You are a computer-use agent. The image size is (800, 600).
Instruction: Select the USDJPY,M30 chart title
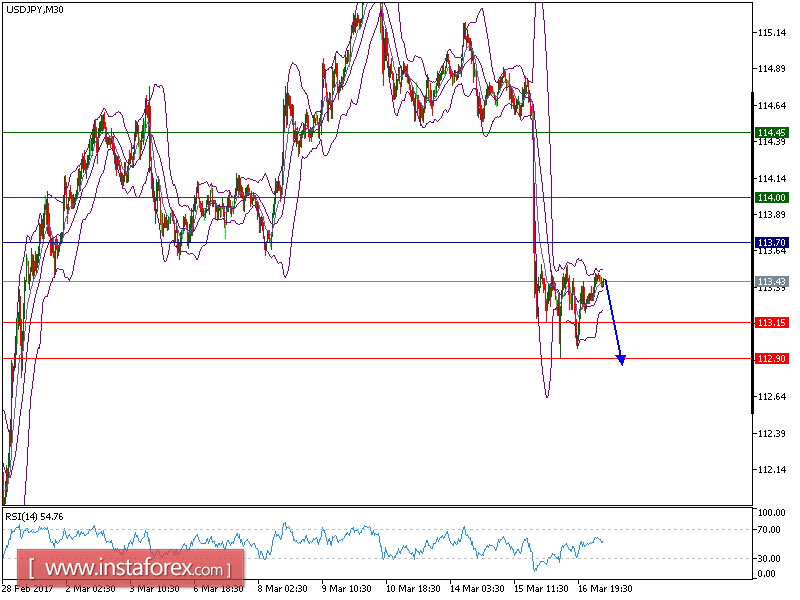pyautogui.click(x=35, y=9)
